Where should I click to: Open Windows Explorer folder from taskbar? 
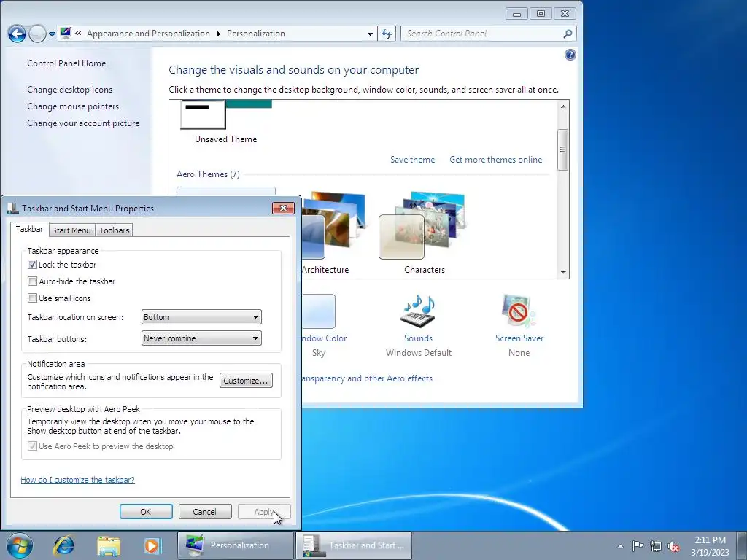pos(108,545)
